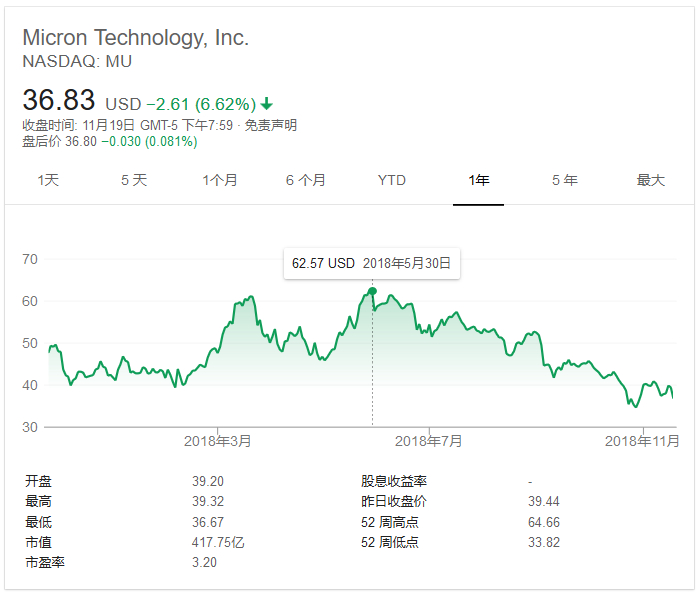Switch chart to the YTD tab
This screenshot has height=595, width=699.
click(x=392, y=180)
